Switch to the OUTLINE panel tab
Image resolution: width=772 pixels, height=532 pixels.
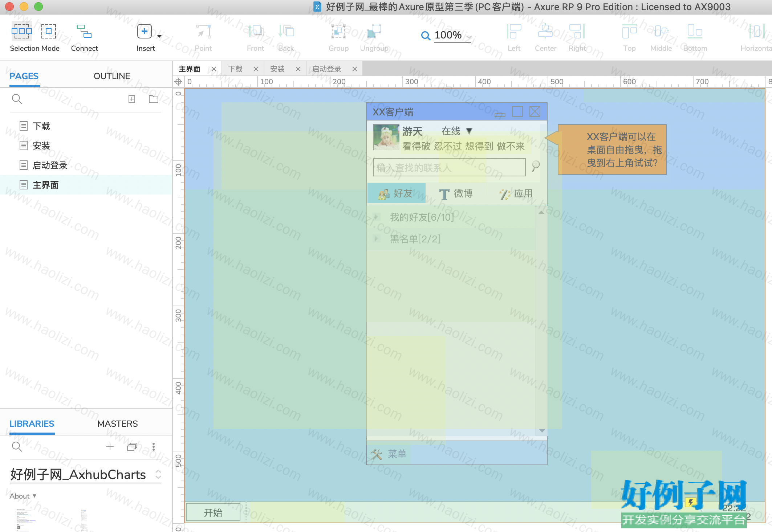point(112,76)
